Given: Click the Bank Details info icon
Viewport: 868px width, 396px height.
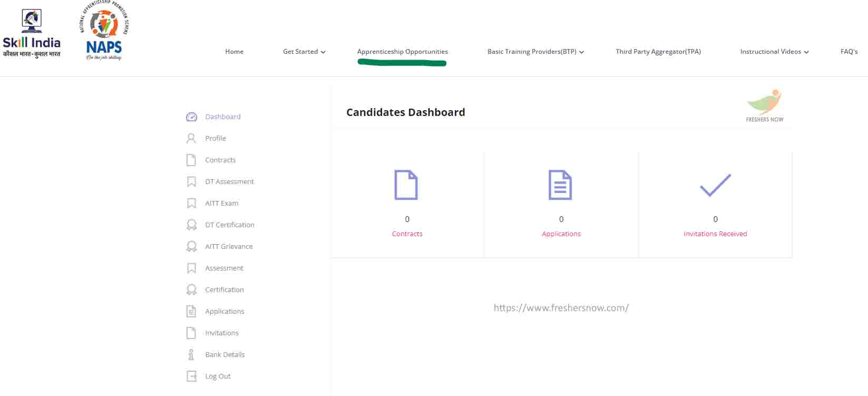Looking at the screenshot, I should tap(191, 355).
